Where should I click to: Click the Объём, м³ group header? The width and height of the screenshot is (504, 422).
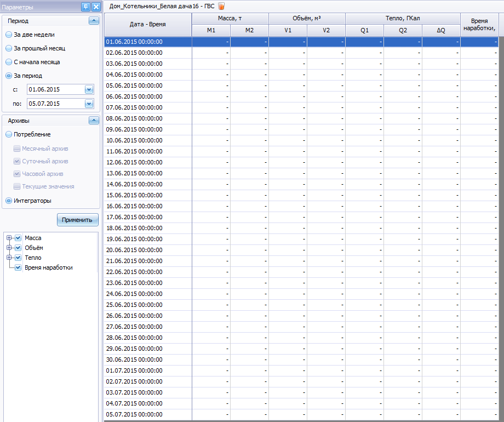click(x=307, y=19)
